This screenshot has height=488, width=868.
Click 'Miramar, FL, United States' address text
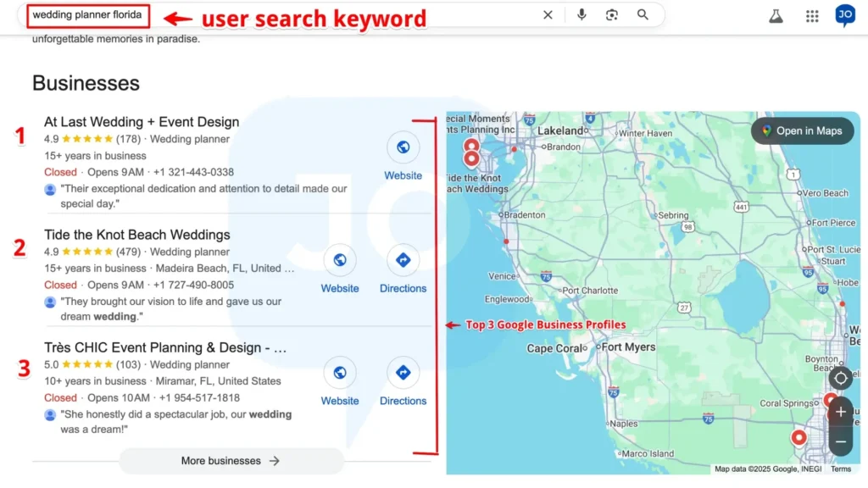coord(218,381)
